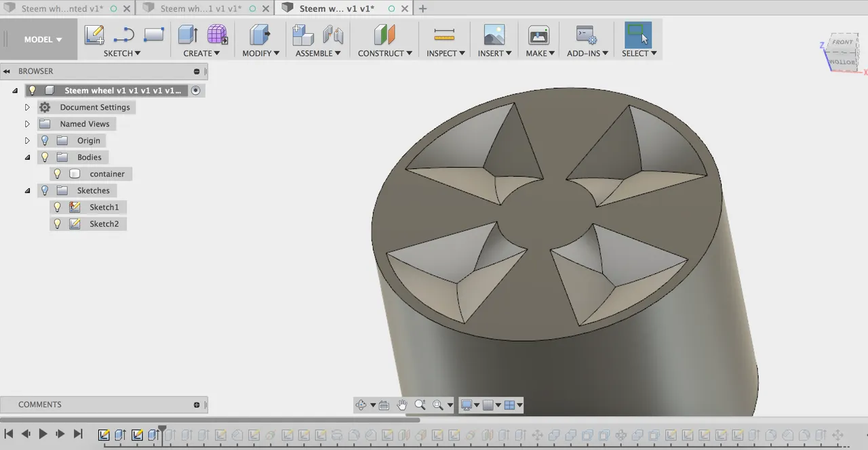The height and width of the screenshot is (450, 868).
Task: Click the Insert image icon
Action: pyautogui.click(x=494, y=35)
